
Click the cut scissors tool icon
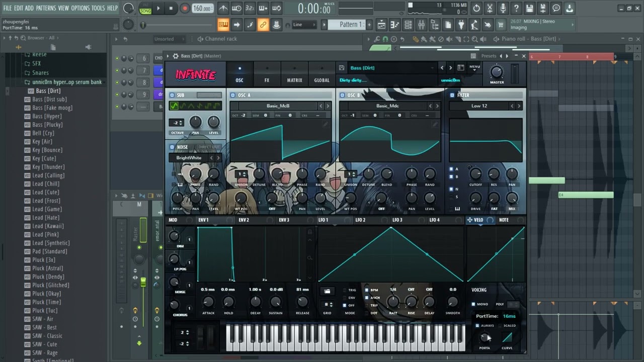click(490, 8)
